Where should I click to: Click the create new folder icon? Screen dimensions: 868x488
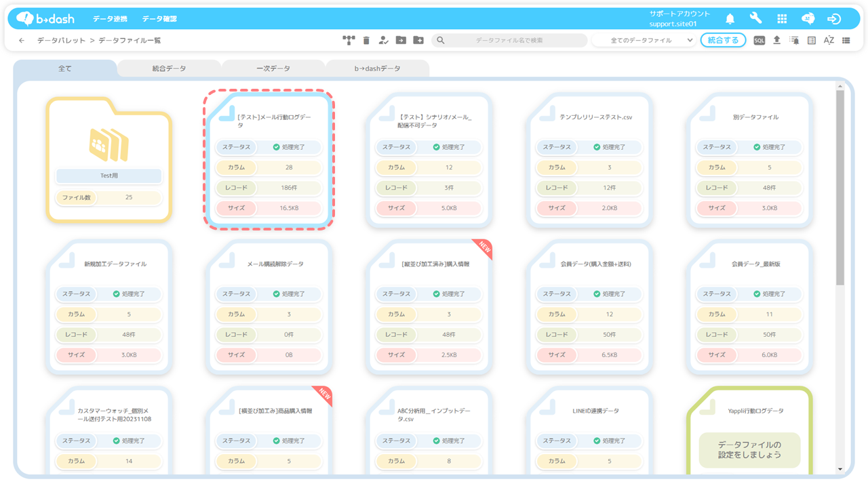(418, 41)
